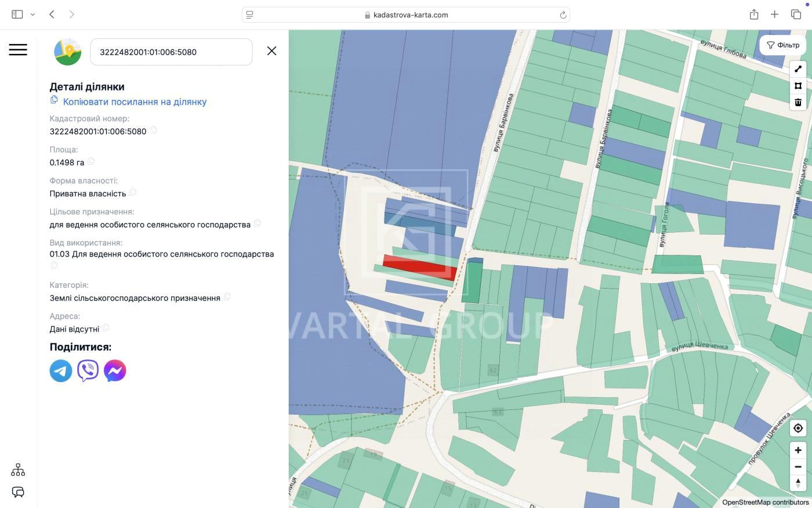Copy the area value 0.1498 га

91,162
